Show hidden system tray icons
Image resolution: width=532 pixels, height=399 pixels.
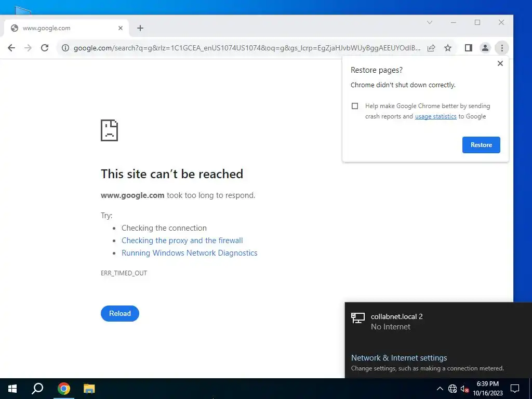440,389
